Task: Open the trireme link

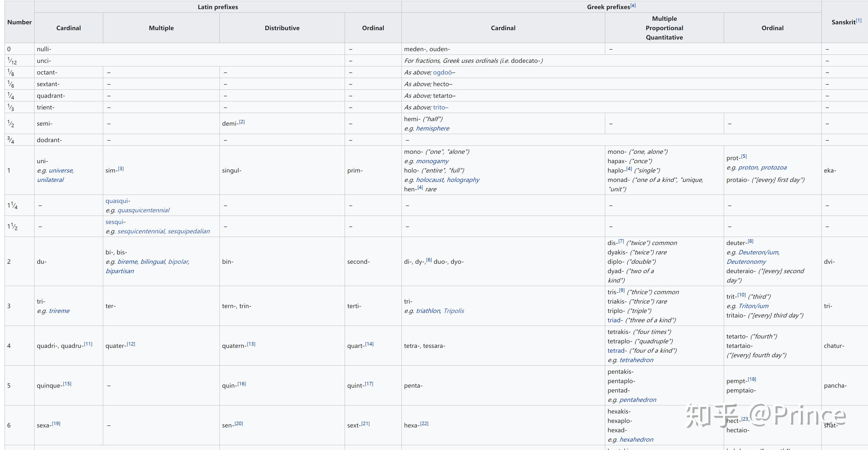Action: [59, 311]
